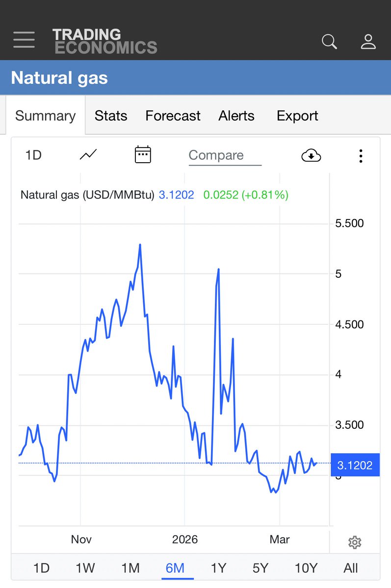
Task: Open the 1D interval dropdown
Action: 33,155
